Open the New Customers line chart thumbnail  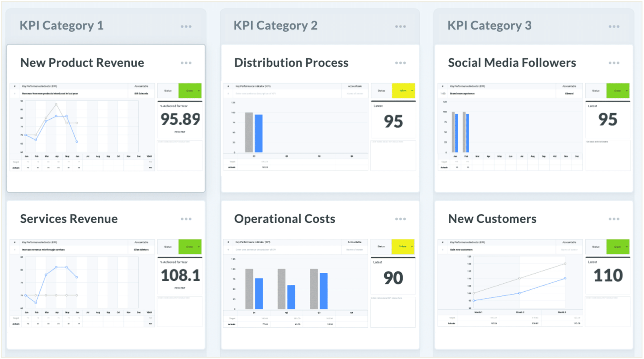519,282
